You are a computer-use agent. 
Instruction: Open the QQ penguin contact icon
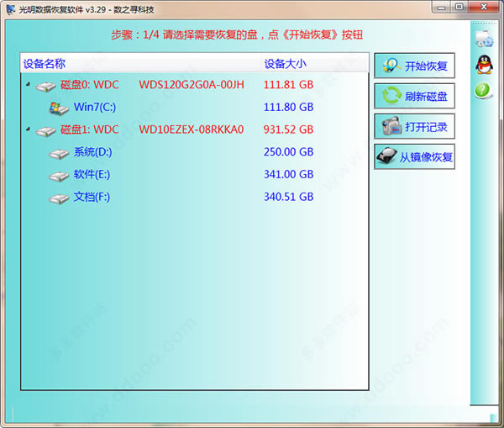click(483, 64)
